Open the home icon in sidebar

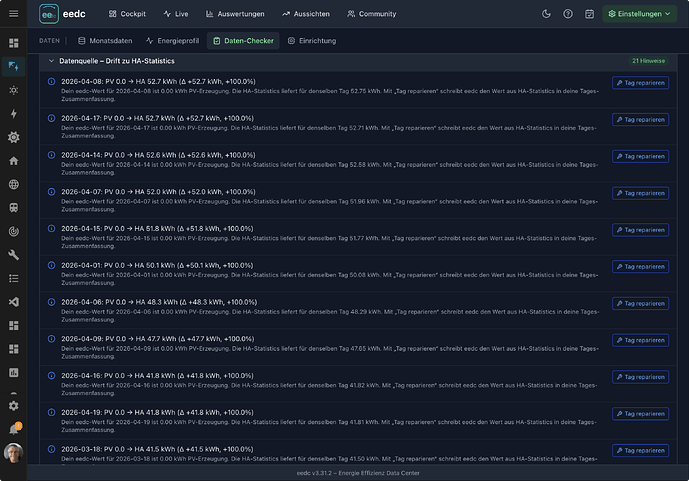click(14, 161)
